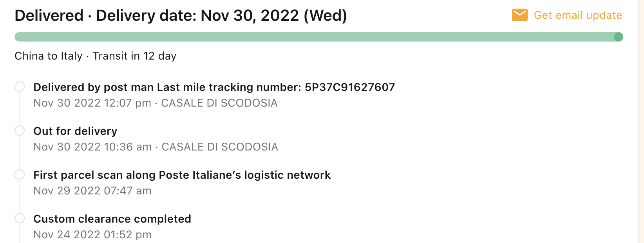Select the Custom clearance completed timeline marker
This screenshot has width=644, height=243.
[20, 218]
